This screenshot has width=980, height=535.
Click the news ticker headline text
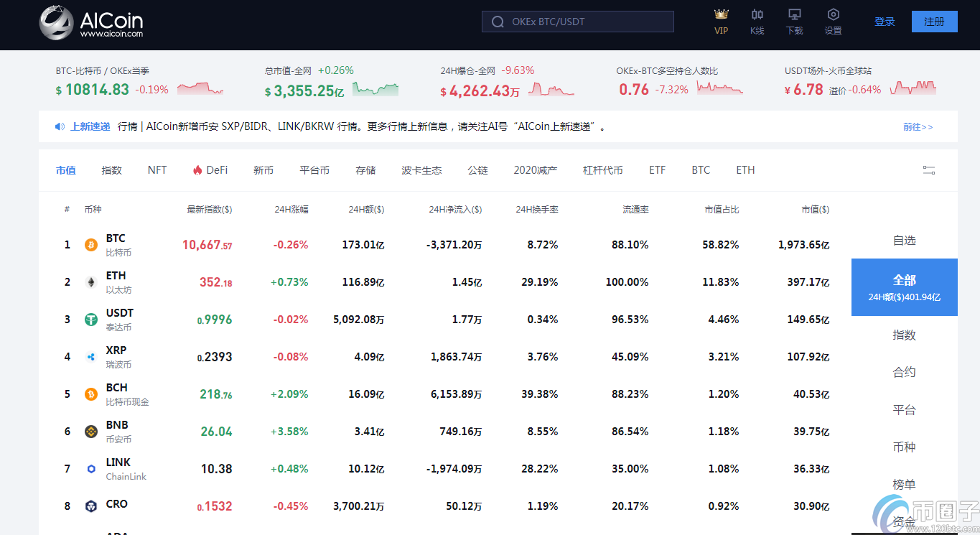coord(361,126)
